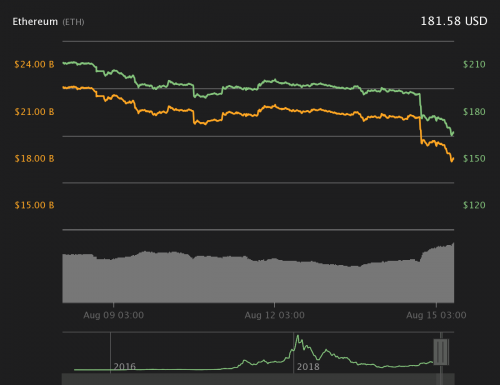The height and width of the screenshot is (385, 500).
Task: Click the $18.00 B market cap label
Action: coord(34,158)
